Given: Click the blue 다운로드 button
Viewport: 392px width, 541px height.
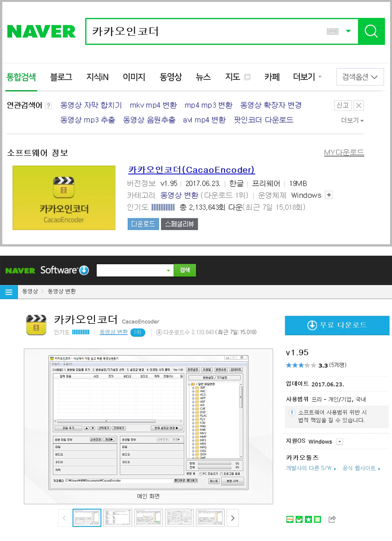Looking at the screenshot, I should [x=143, y=224].
